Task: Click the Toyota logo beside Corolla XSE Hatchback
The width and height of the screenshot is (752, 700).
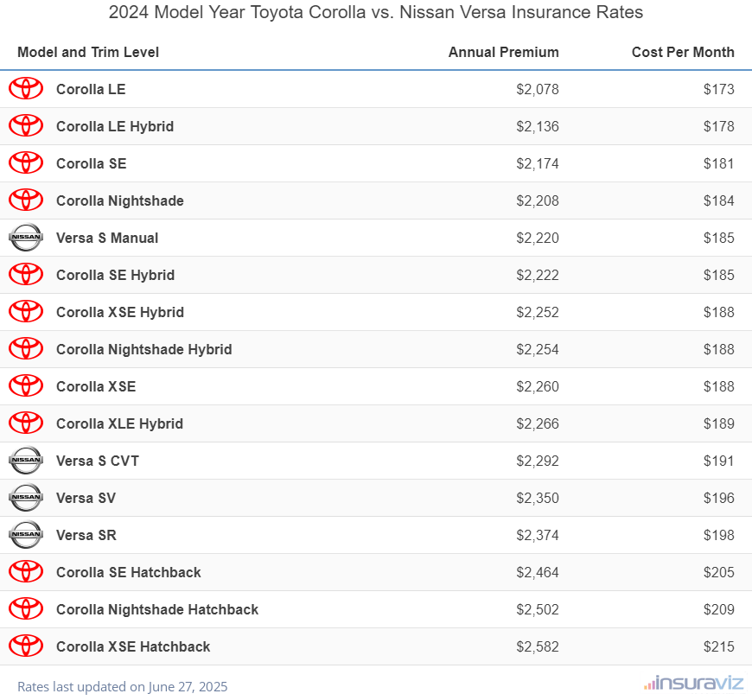Action: pos(26,646)
